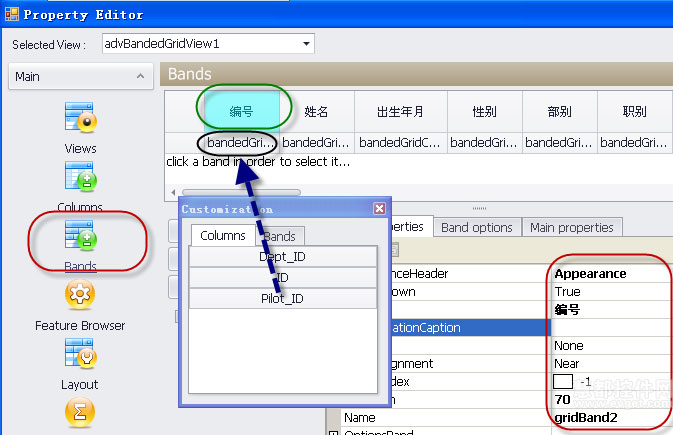
Task: Select the ID column in Customization
Action: tap(282, 277)
